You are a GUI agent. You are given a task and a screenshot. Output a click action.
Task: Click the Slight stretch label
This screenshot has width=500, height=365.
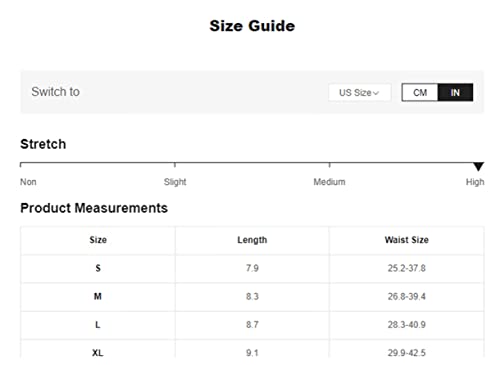pos(175,182)
